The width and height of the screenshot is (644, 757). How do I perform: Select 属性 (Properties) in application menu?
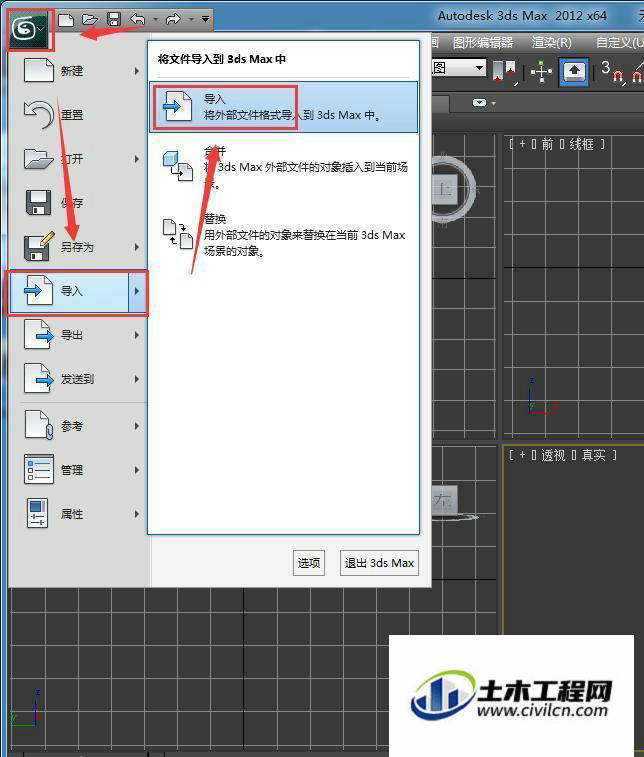pyautogui.click(x=77, y=514)
